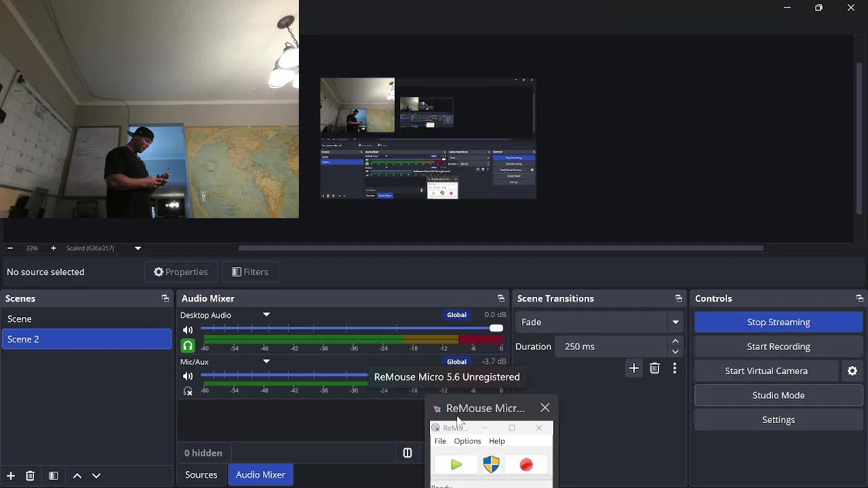Open source Properties button

coord(181,272)
